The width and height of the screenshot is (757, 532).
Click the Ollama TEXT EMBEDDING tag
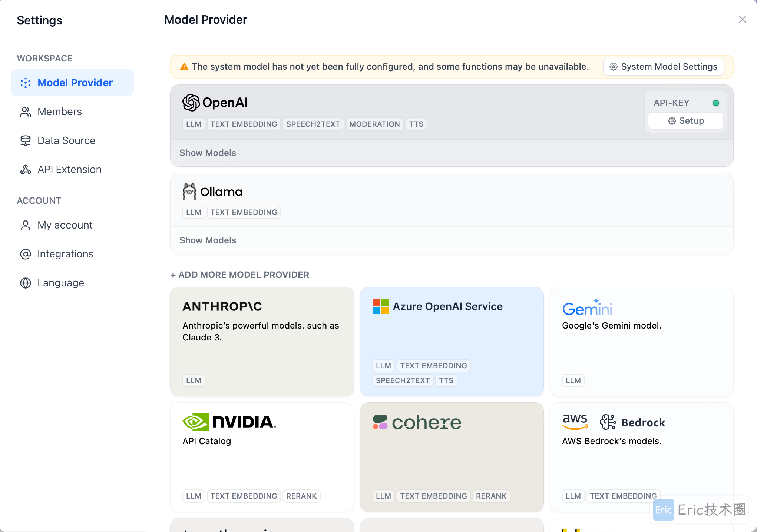(x=244, y=212)
